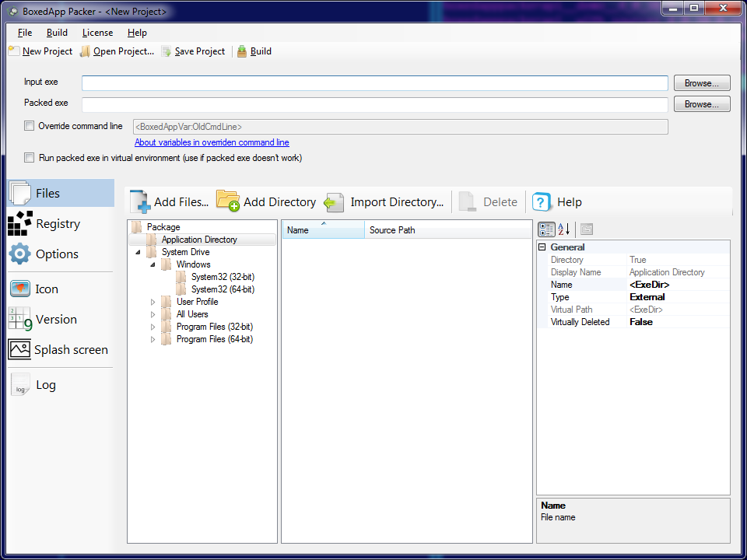The height and width of the screenshot is (560, 747).
Task: Switch property grid to alphabetical sort
Action: click(564, 229)
